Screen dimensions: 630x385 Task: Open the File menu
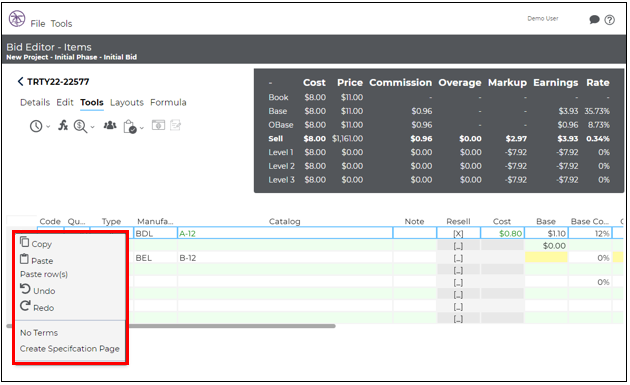pyautogui.click(x=38, y=24)
